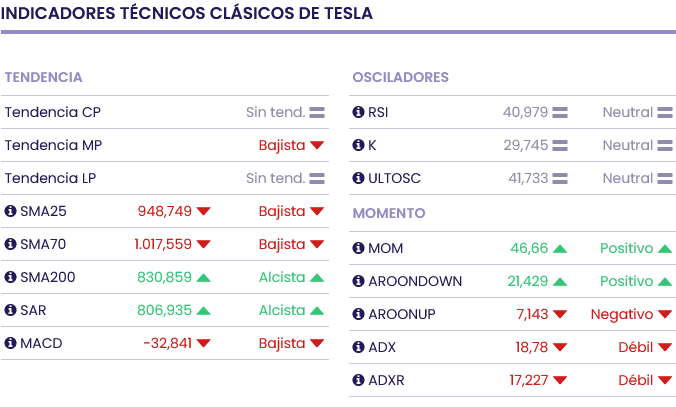Click the info icon beside SMA70

(11, 244)
